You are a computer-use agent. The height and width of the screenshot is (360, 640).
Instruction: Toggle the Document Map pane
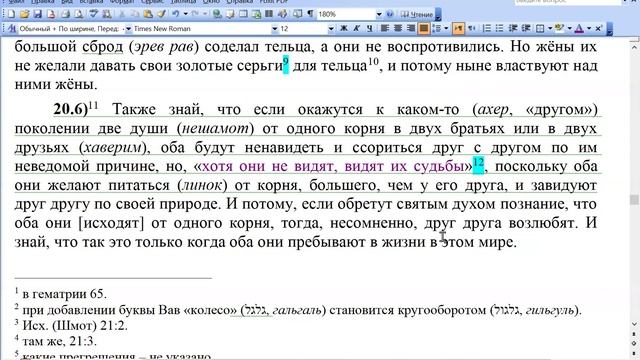(x=297, y=14)
